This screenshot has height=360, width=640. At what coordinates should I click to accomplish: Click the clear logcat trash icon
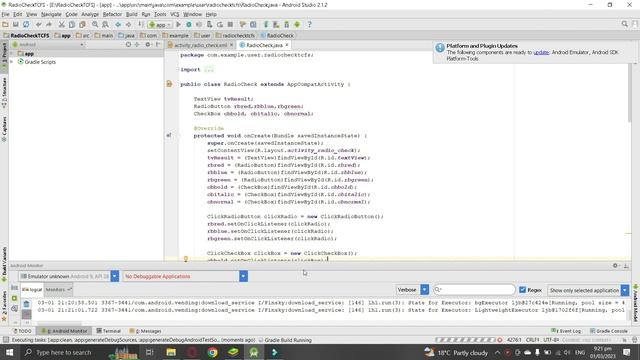[x=27, y=304]
